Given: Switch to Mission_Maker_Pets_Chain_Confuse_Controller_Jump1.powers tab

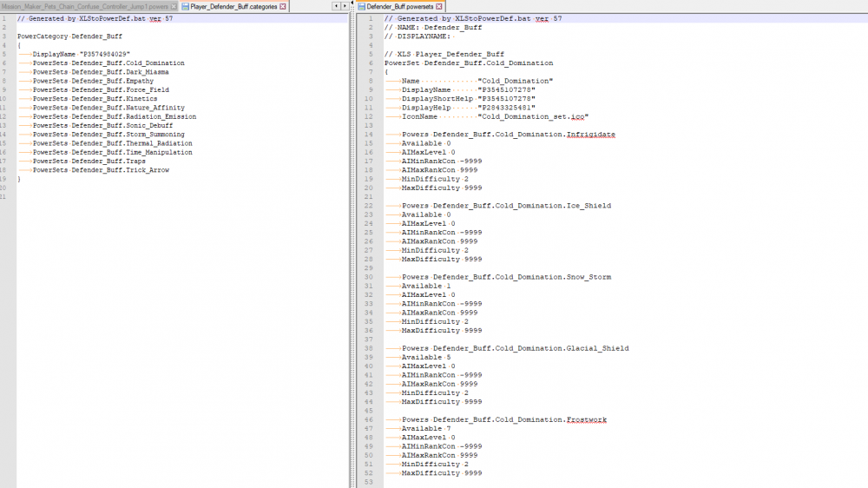Looking at the screenshot, I should 82,6.
